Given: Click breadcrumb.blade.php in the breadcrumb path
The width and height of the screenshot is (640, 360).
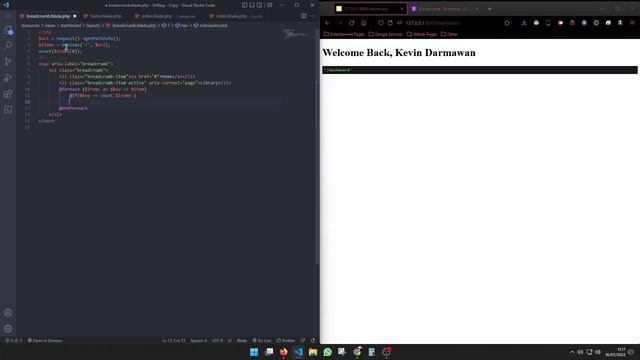Looking at the screenshot, I should point(134,25).
